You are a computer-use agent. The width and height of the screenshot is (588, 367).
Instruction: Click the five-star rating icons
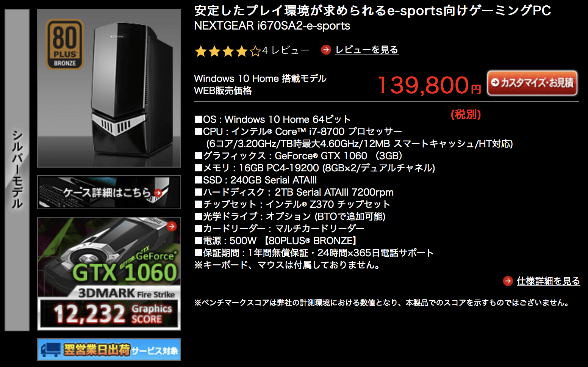[x=228, y=51]
